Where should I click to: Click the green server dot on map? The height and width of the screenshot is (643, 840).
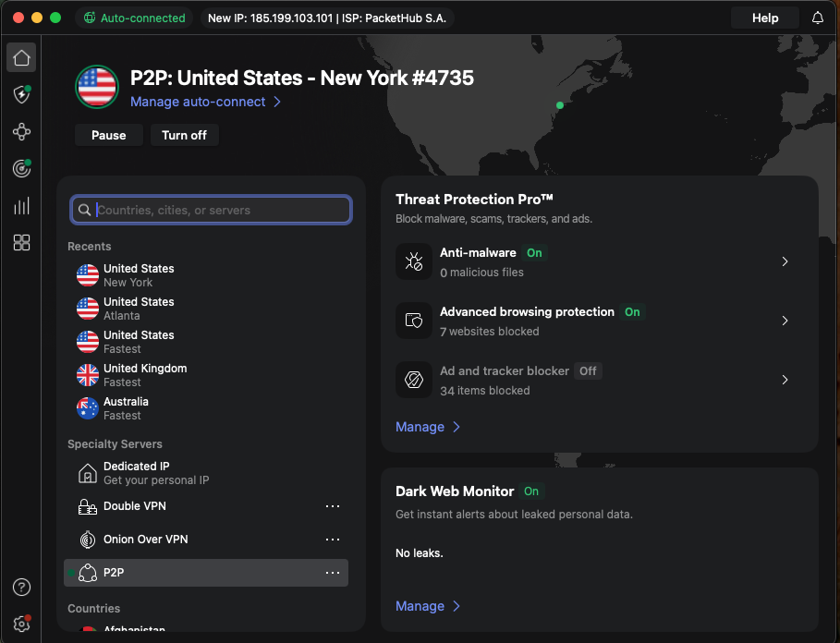(x=560, y=105)
